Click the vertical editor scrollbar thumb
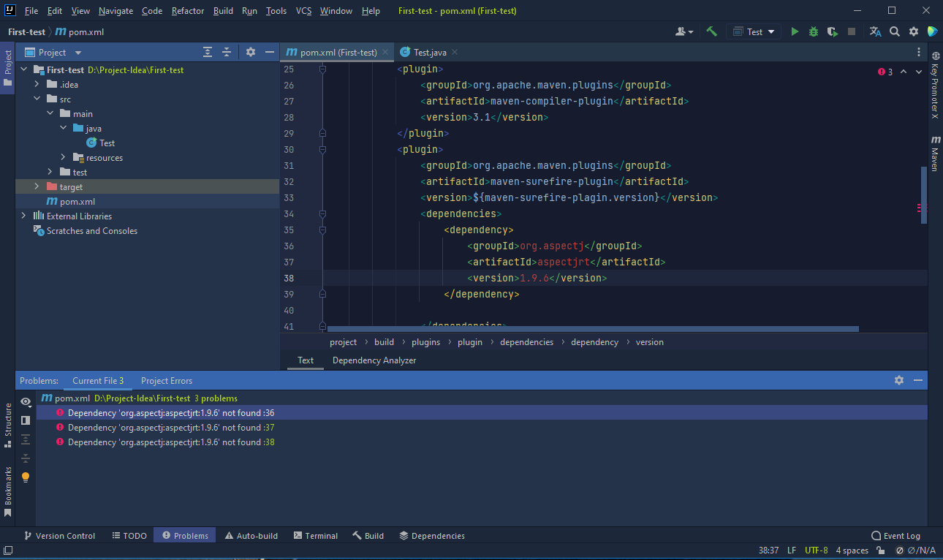 click(923, 195)
